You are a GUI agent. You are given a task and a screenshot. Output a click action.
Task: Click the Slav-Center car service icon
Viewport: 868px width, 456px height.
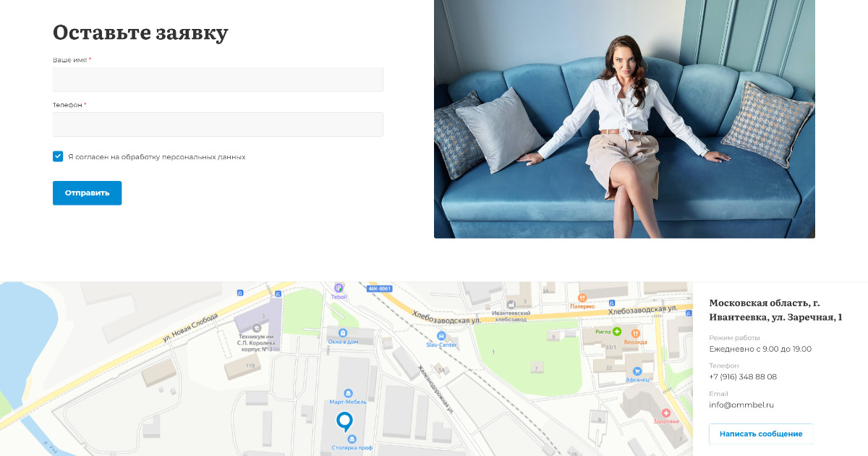point(441,336)
